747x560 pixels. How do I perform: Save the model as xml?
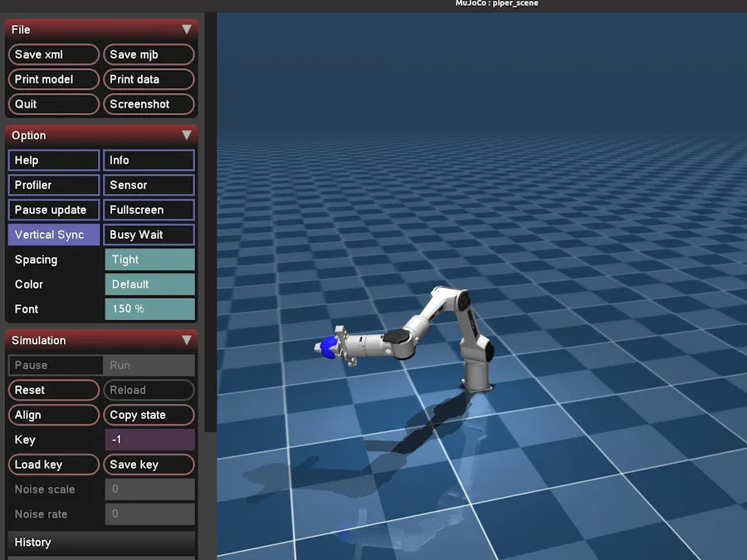click(x=53, y=54)
